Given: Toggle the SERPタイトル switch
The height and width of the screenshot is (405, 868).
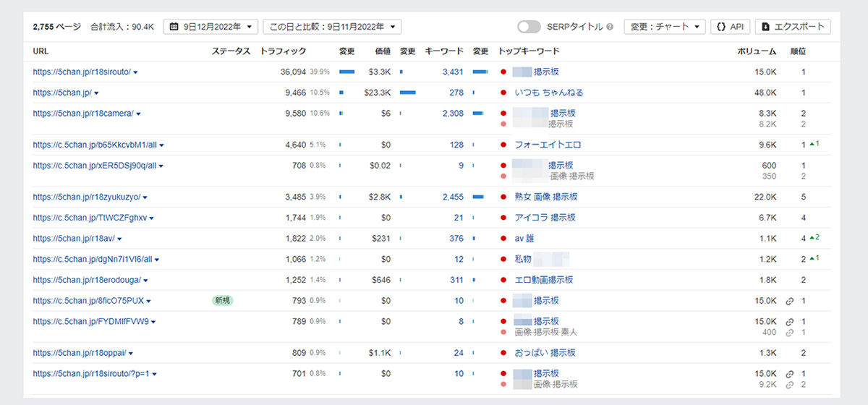Looking at the screenshot, I should [529, 27].
